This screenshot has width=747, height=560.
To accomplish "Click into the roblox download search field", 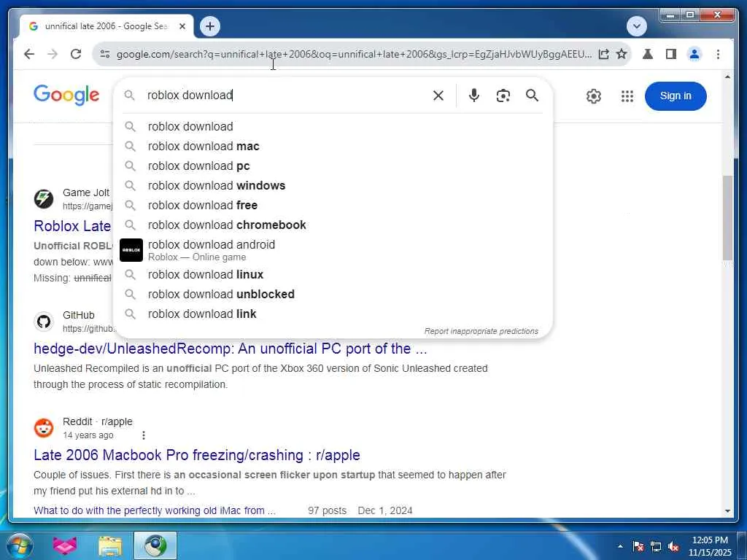I will coord(286,96).
